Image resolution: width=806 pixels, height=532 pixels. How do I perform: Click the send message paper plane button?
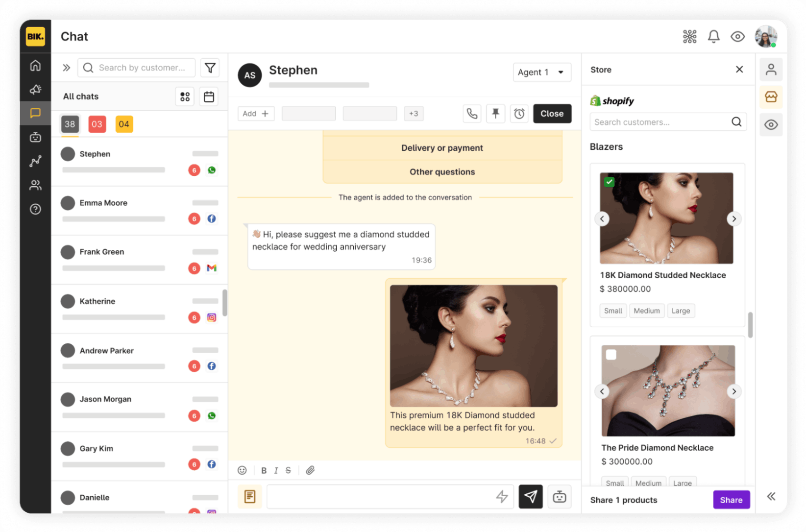pos(530,496)
